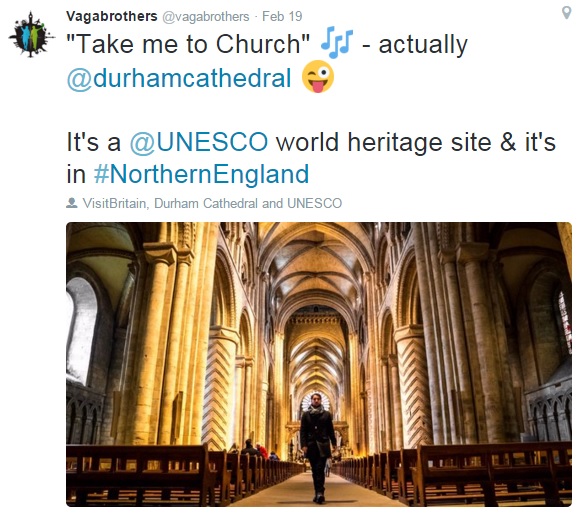Click the musical notes emoji
This screenshot has width=581, height=516.
tap(337, 42)
